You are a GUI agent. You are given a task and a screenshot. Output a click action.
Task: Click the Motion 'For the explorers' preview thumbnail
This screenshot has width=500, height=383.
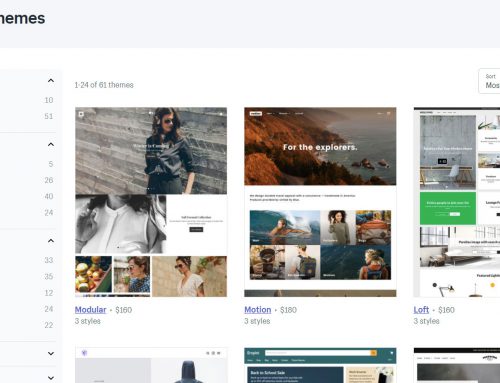[x=320, y=202]
